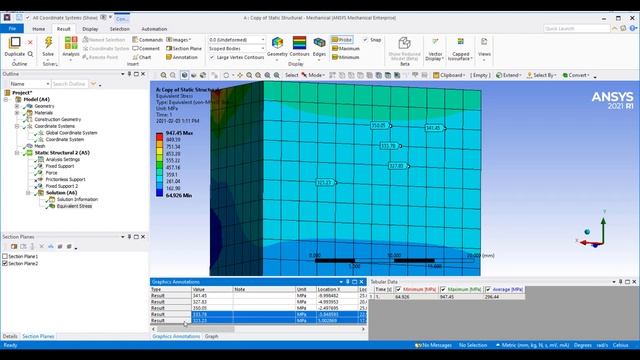Toggle the Snap checkbox
Screen dimensions: 640x360
pyautogui.click(x=365, y=40)
